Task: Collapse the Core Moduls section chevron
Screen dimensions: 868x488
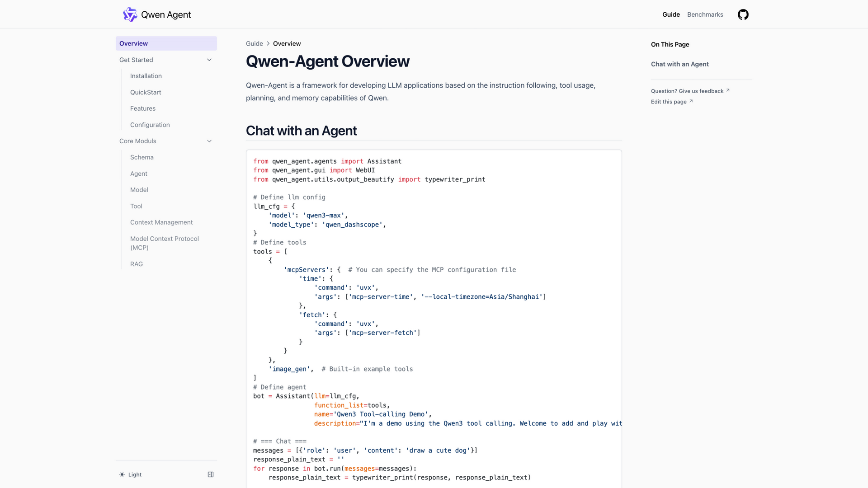Action: pyautogui.click(x=209, y=141)
